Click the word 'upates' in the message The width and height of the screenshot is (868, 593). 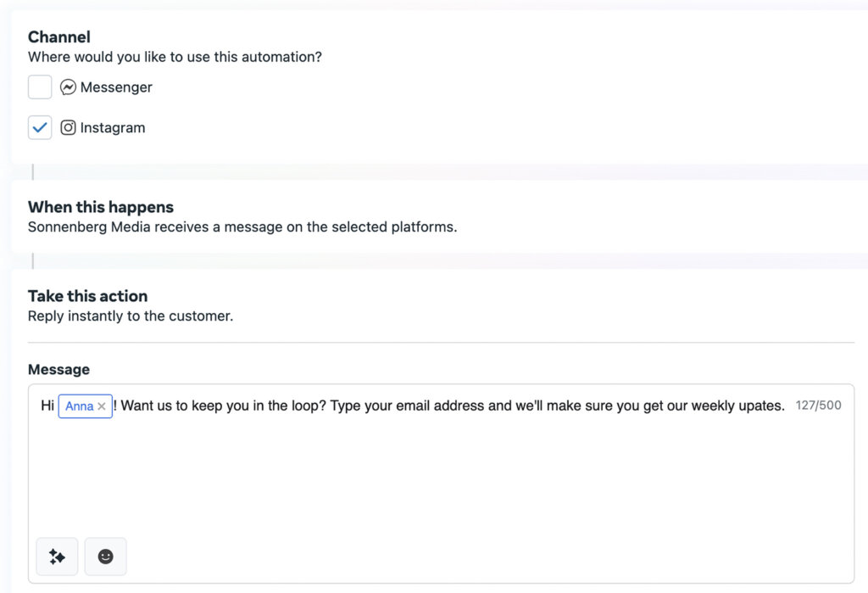pyautogui.click(x=761, y=406)
